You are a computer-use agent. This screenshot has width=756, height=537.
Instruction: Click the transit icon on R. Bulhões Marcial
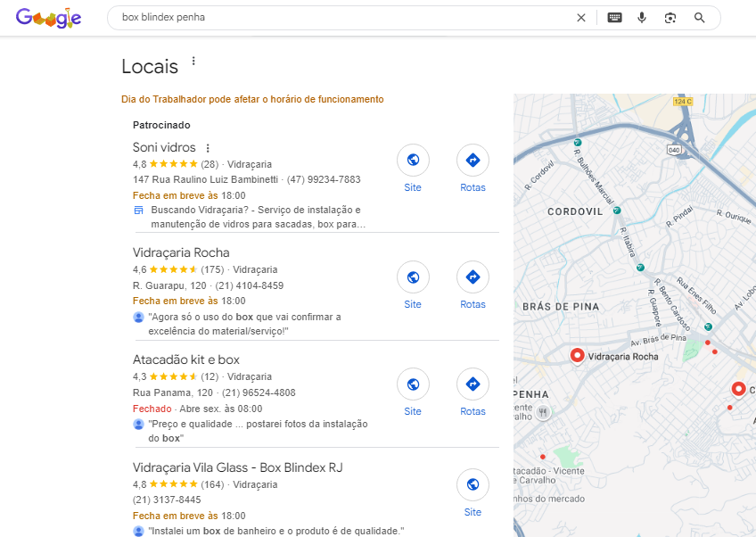[x=578, y=143]
